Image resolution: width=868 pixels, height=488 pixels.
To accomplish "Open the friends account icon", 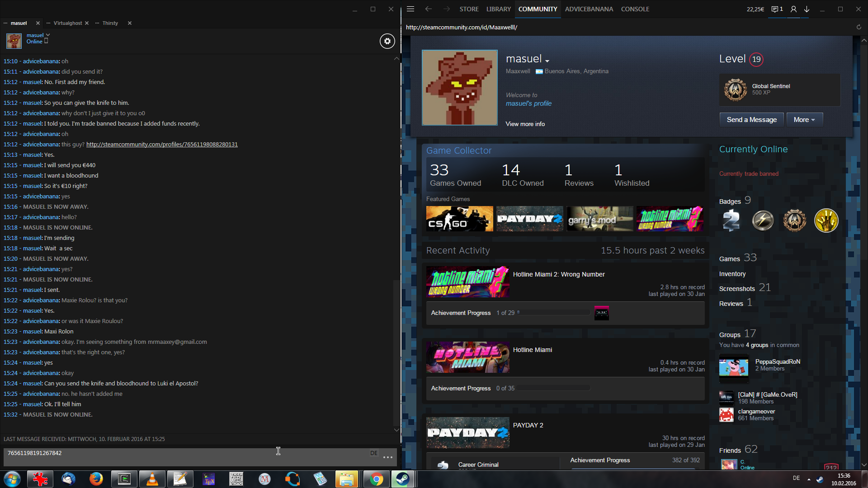I will coord(793,9).
